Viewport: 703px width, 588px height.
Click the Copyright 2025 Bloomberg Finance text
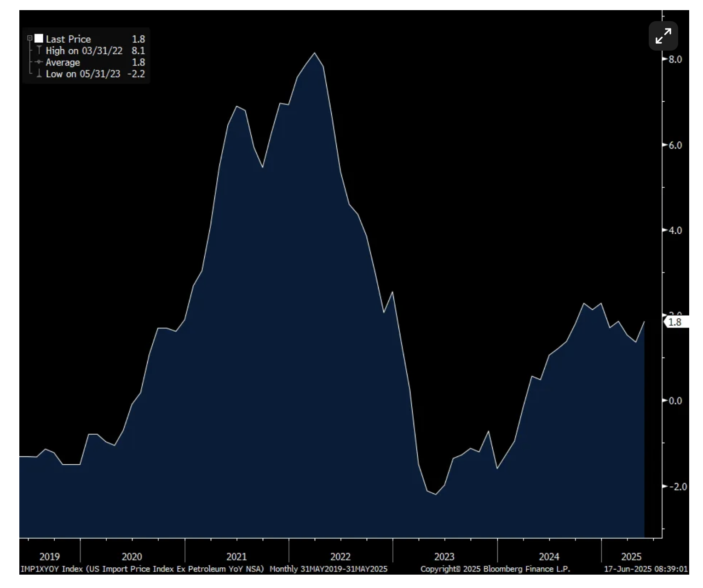pos(495,569)
